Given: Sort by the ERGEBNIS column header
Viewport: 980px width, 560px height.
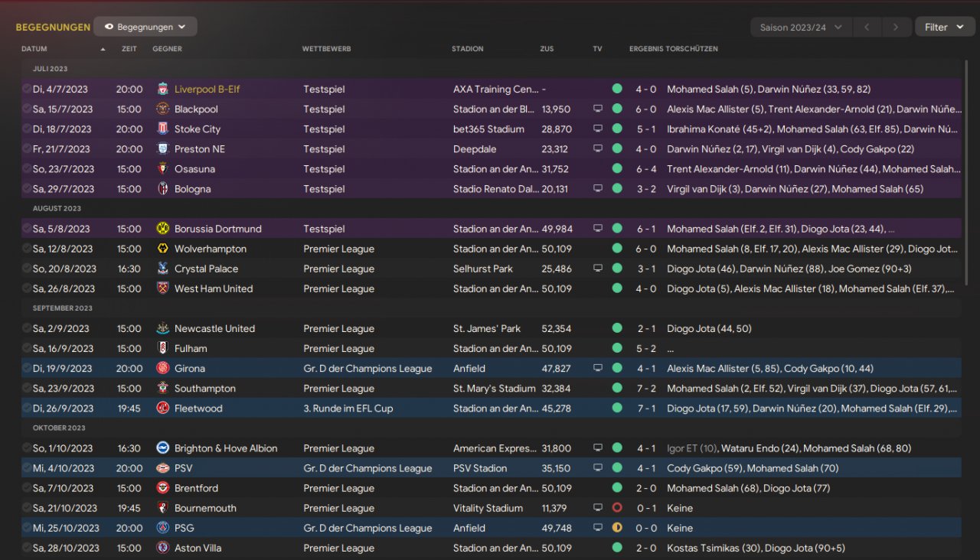Looking at the screenshot, I should coord(646,49).
